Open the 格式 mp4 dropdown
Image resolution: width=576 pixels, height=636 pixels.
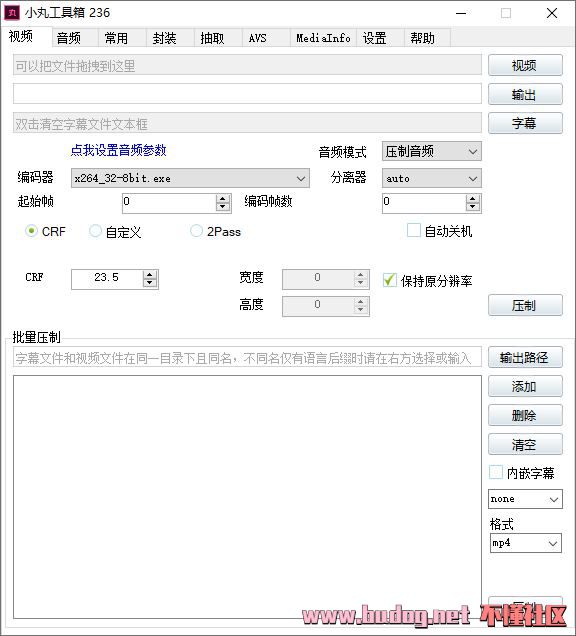pyautogui.click(x=526, y=543)
